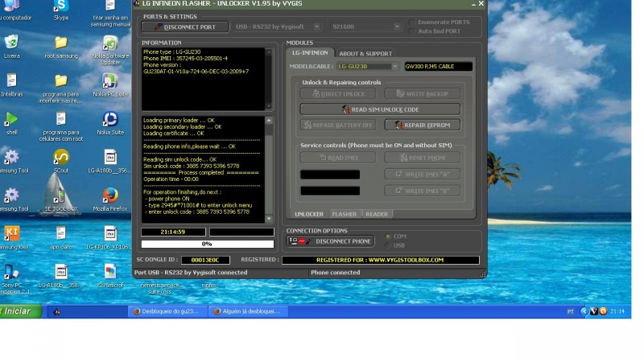This screenshot has width=644, height=362.
Task: Click the READ SIM UNLOCK CODE button
Action: (x=380, y=109)
